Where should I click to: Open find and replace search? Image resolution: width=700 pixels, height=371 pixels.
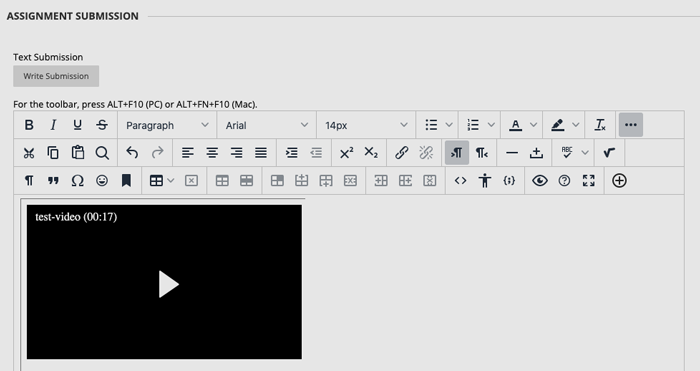point(102,153)
